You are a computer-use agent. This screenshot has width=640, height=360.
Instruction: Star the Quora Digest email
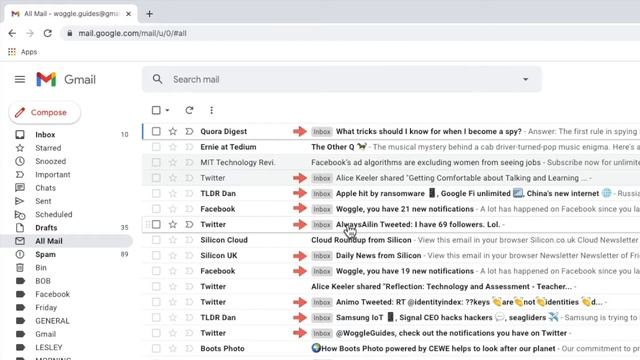click(x=173, y=131)
